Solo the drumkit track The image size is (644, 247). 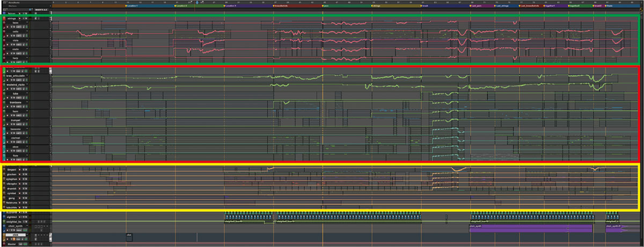[x=24, y=188]
